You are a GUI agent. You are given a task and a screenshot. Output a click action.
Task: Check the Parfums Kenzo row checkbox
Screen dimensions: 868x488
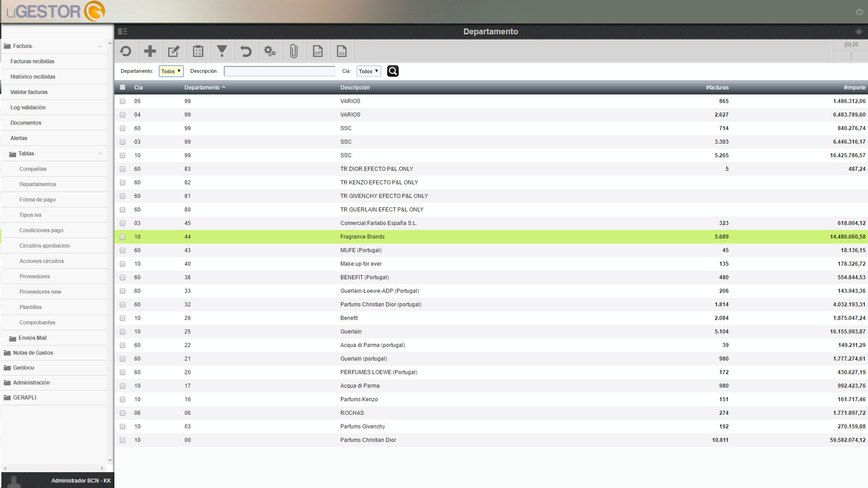click(x=123, y=399)
